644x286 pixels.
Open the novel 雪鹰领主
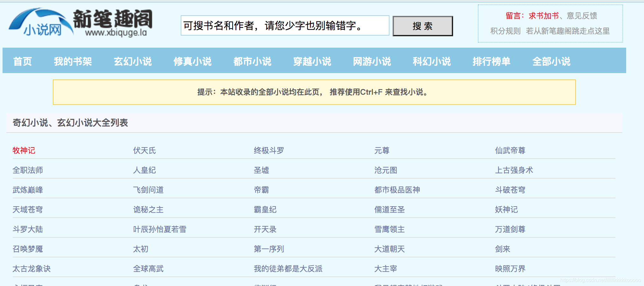pyautogui.click(x=389, y=229)
